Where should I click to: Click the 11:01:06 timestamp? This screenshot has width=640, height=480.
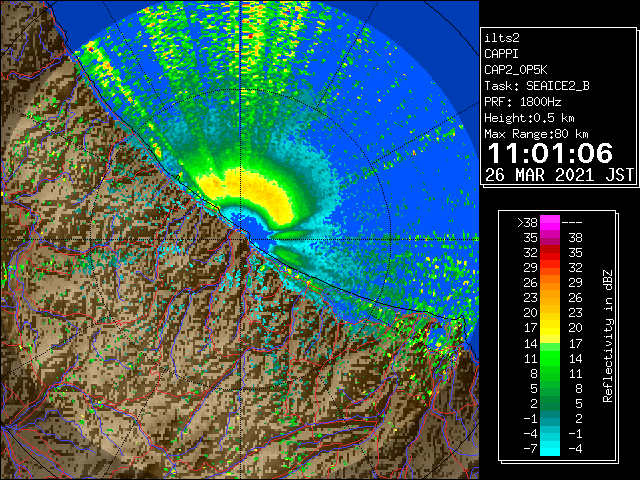point(550,153)
